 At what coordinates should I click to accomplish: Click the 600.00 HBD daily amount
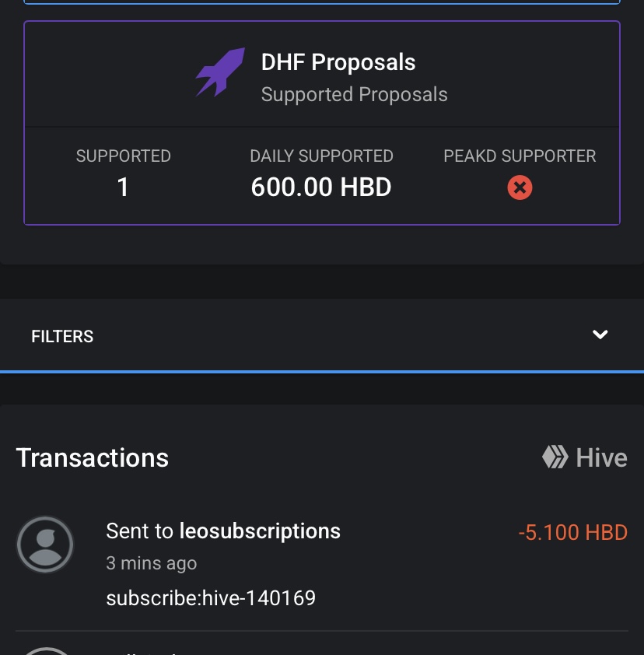pyautogui.click(x=320, y=187)
